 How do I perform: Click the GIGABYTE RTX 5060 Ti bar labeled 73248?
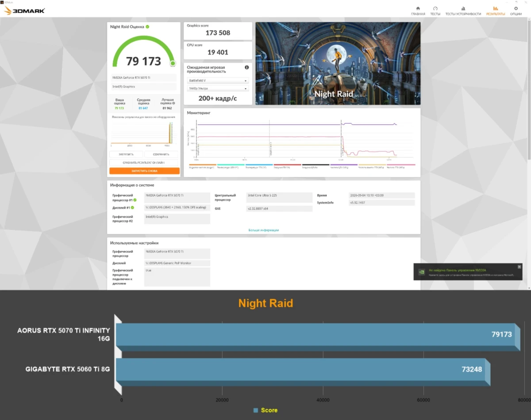pos(303,371)
